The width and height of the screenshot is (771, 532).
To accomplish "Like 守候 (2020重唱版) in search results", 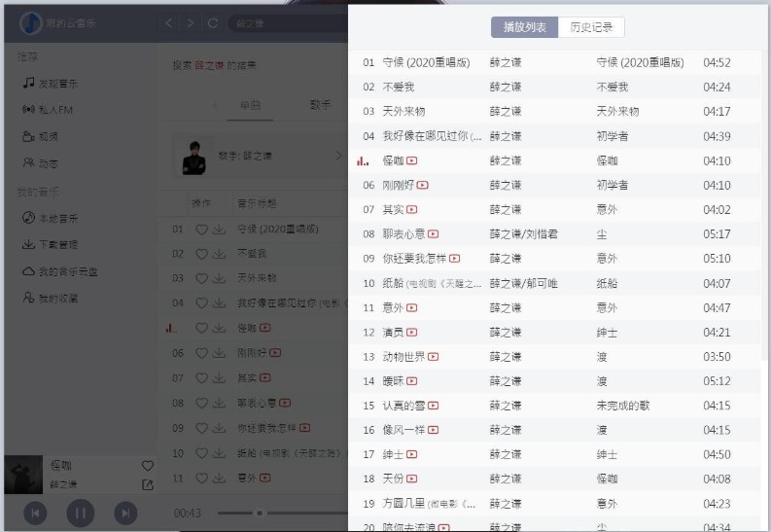I will coord(201,230).
